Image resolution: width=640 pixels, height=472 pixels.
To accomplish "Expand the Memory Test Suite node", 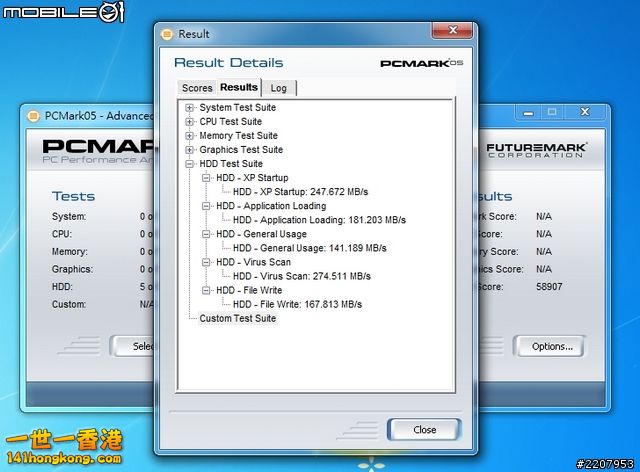I will pyautogui.click(x=190, y=136).
